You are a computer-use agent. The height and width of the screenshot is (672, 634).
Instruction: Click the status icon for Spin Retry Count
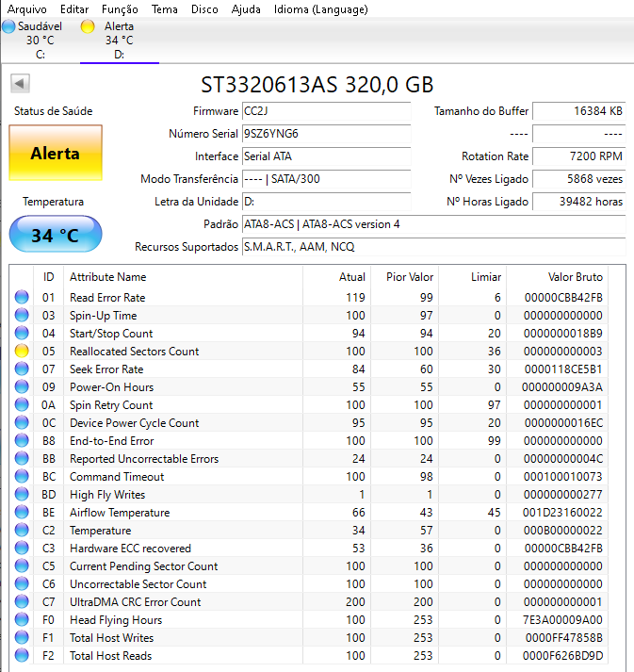22,404
